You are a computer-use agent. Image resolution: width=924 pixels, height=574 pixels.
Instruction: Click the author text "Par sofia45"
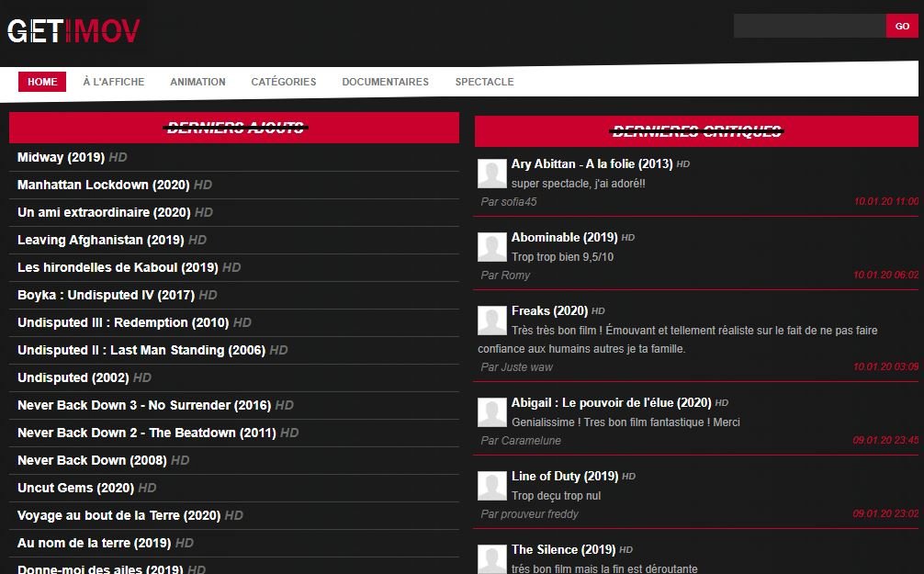(509, 202)
